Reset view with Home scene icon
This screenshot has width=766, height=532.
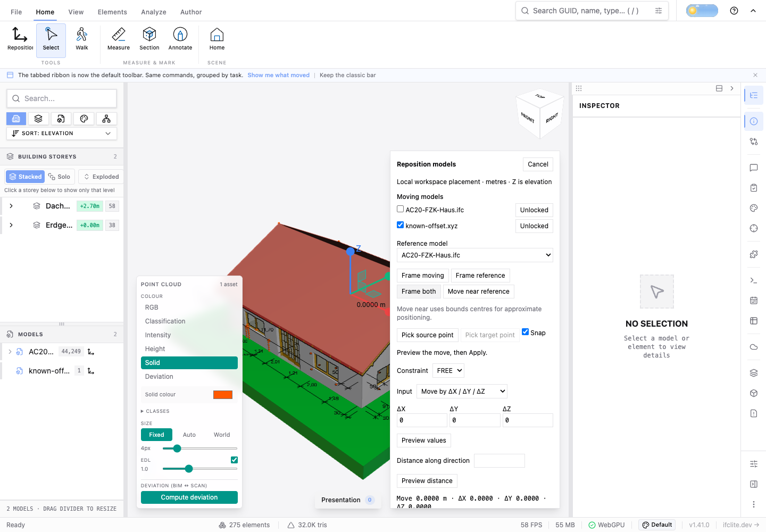pos(217,39)
